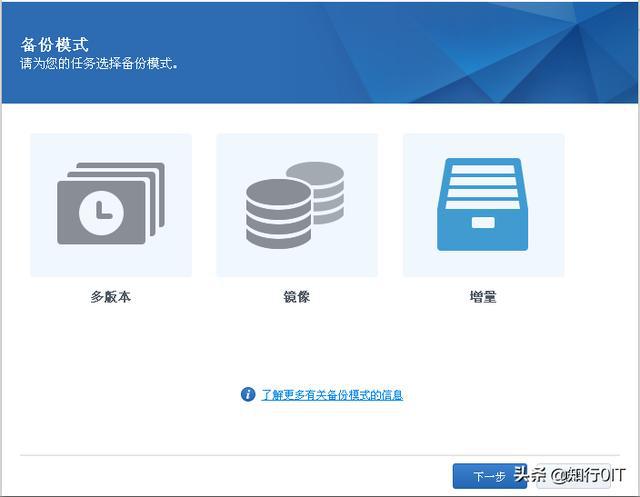Click the 请为您的任务选择备份模式 subtitle
The image size is (640, 497).
point(99,64)
